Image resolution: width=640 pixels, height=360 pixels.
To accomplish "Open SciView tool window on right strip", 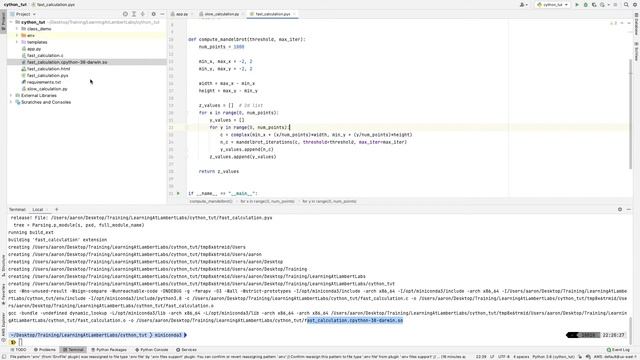I will [636, 51].
